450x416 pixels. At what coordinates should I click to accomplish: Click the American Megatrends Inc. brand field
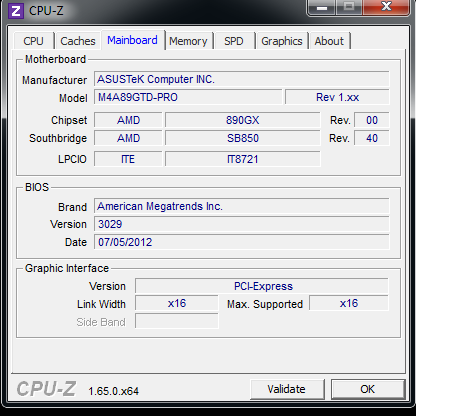click(x=241, y=206)
